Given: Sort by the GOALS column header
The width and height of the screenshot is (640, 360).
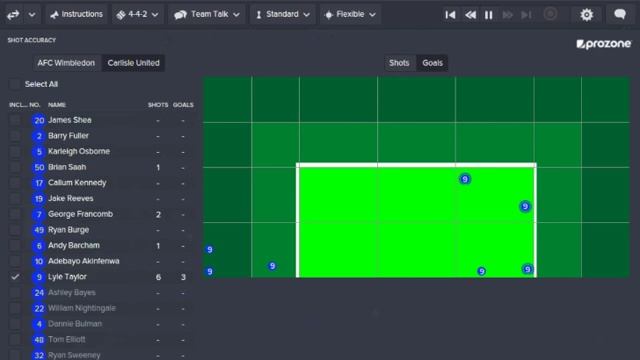Looking at the screenshot, I should tap(183, 105).
